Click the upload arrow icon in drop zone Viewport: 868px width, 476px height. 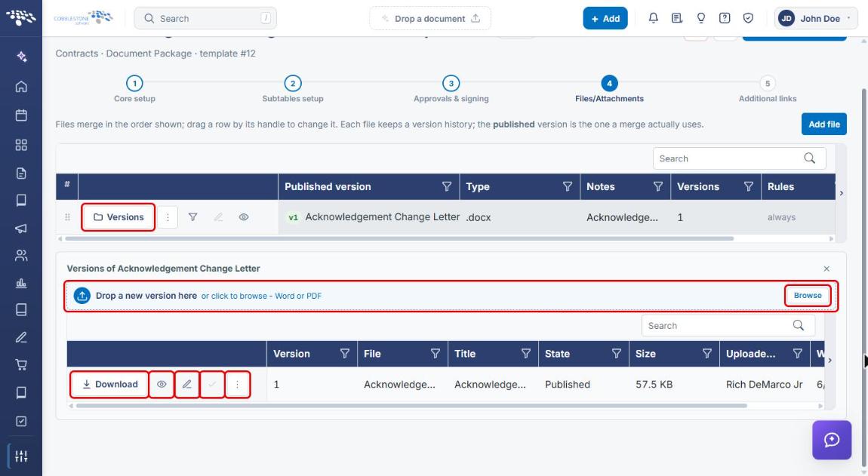[82, 296]
